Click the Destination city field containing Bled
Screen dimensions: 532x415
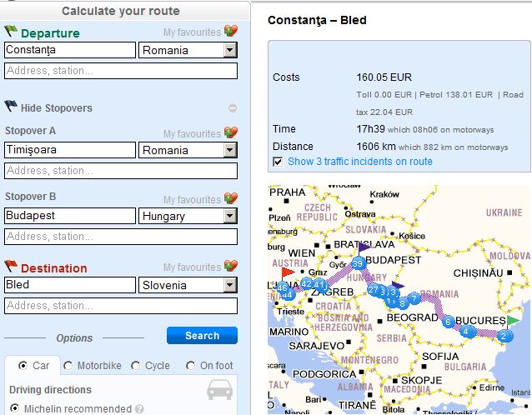[x=69, y=285]
